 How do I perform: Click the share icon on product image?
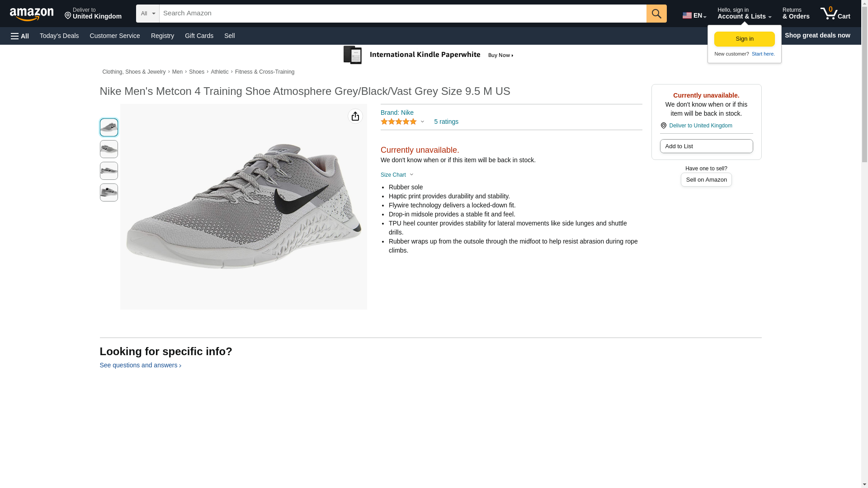[355, 116]
